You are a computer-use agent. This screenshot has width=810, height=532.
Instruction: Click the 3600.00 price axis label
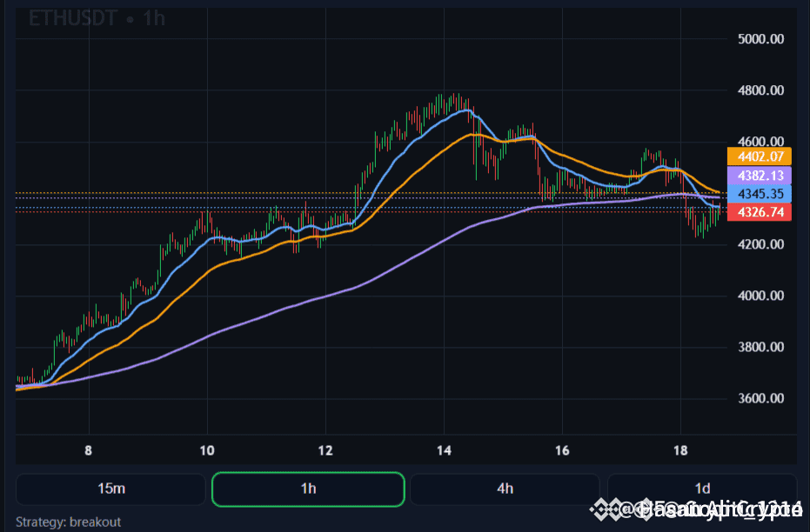[x=760, y=398]
